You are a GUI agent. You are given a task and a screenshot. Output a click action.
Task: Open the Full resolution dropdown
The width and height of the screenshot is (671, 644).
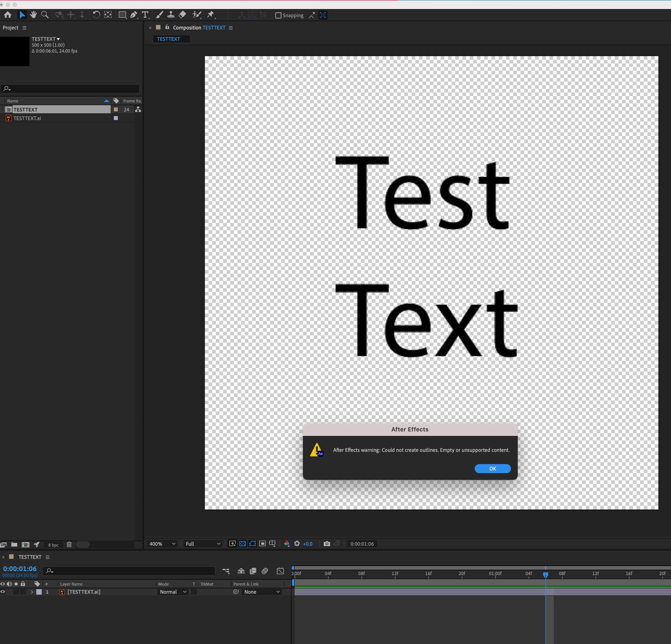(x=203, y=544)
